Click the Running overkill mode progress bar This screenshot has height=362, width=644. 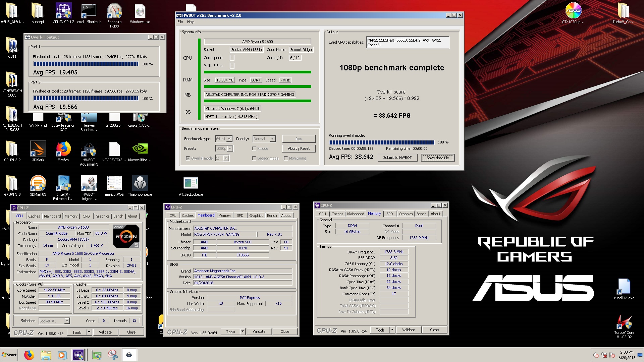coord(382,142)
